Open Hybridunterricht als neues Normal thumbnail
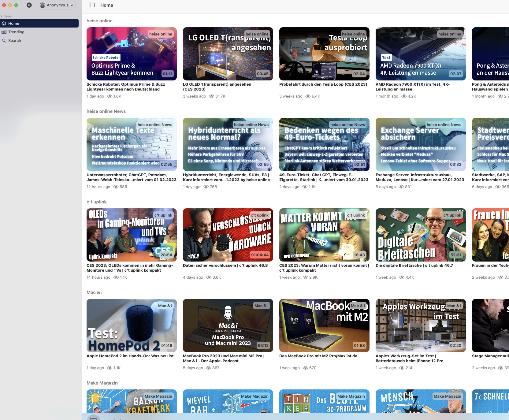This screenshot has height=420, width=509. 228,144
